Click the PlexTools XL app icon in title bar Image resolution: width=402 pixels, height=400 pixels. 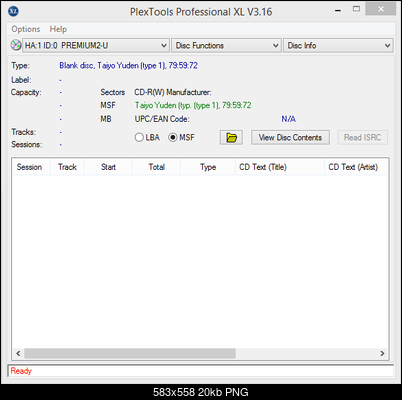point(13,11)
